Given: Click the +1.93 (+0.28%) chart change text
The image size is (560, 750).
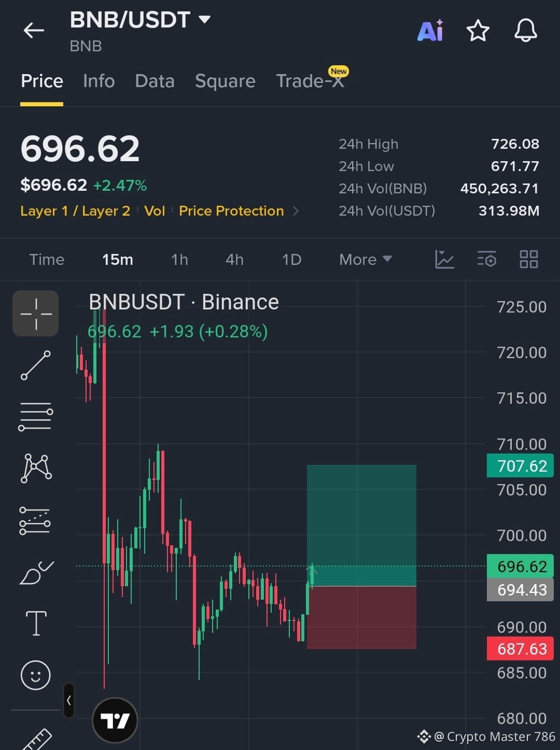Looking at the screenshot, I should tap(208, 331).
